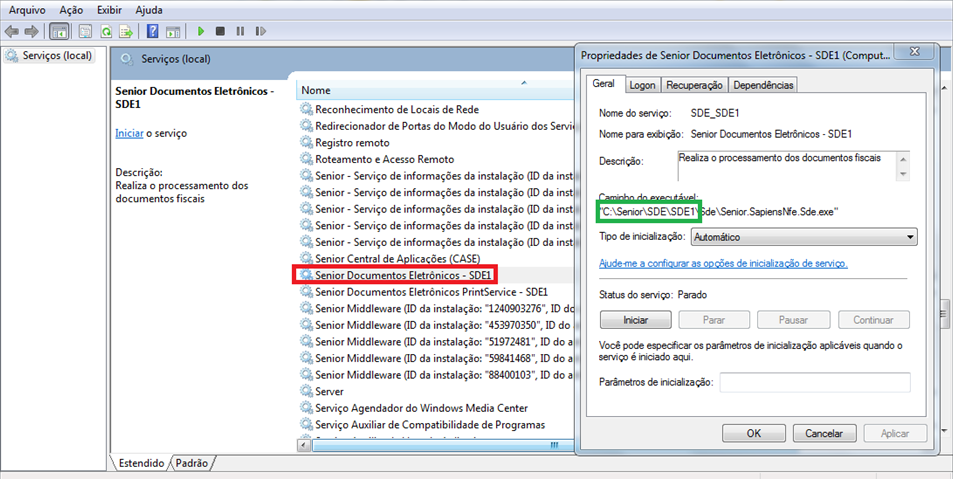Click gear icon of Redirecionador de Portas service
The image size is (953, 480).
click(x=306, y=126)
